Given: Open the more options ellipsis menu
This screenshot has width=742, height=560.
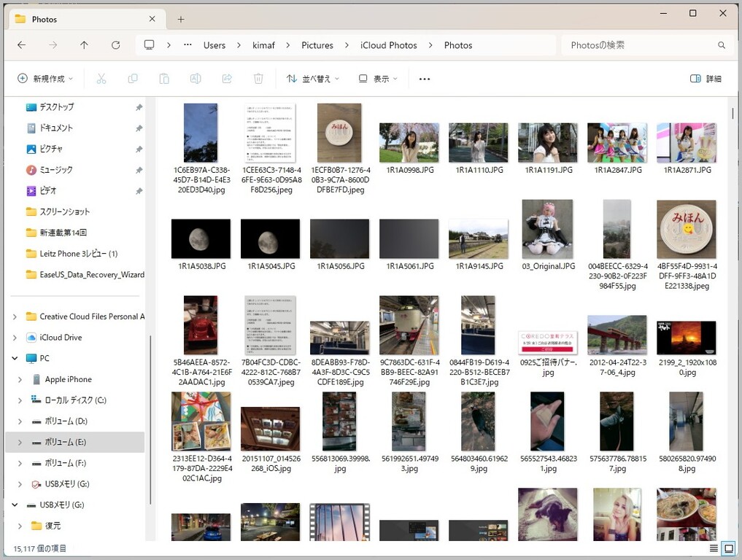Looking at the screenshot, I should tap(425, 79).
